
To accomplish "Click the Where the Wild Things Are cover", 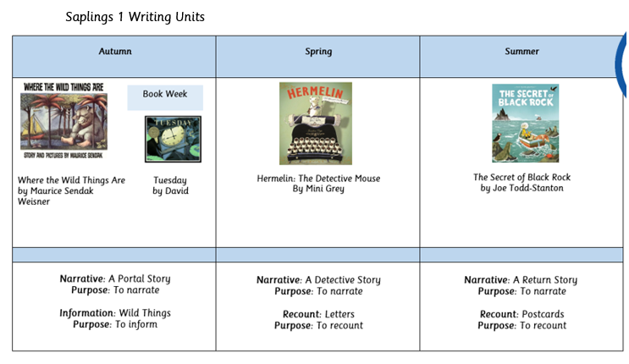I will (x=64, y=121).
